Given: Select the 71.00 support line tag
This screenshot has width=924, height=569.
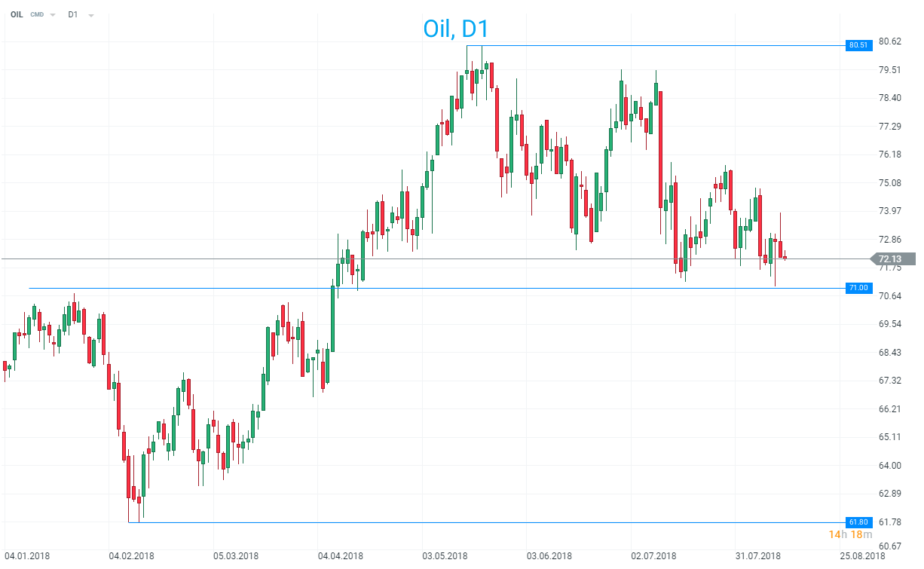Looking at the screenshot, I should (x=858, y=288).
